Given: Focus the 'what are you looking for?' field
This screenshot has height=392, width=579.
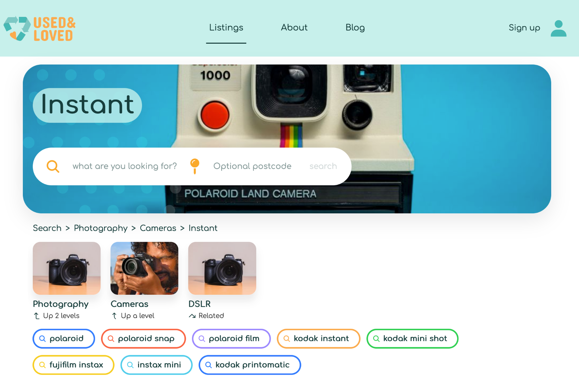Looking at the screenshot, I should click(x=125, y=166).
